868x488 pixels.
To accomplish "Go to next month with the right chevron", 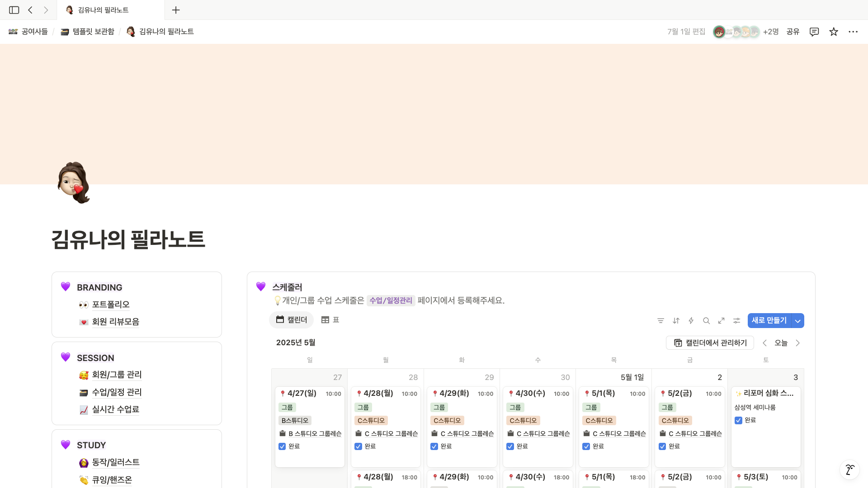I will (x=797, y=343).
